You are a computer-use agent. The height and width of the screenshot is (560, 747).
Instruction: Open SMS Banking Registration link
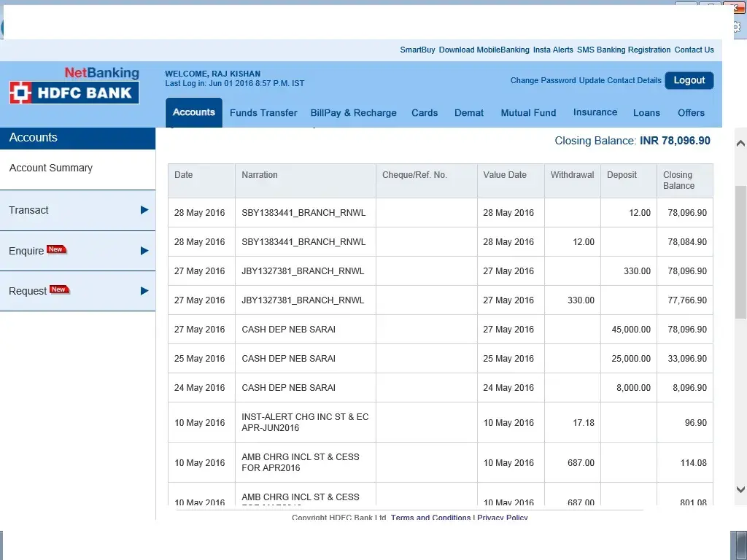(624, 50)
